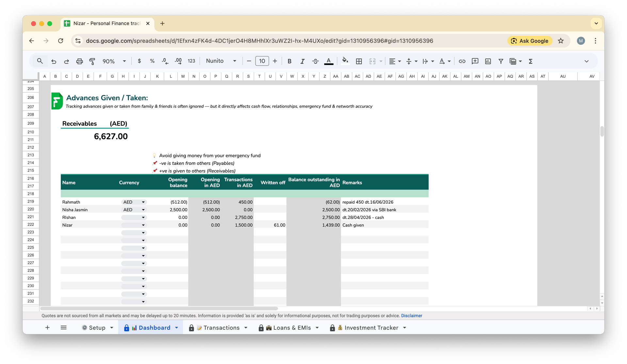Screen dimensions: 627x364
Task: Click the paint format icon
Action: coord(92,61)
